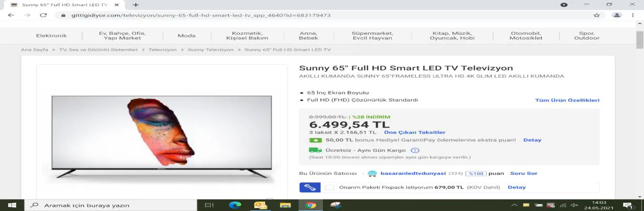The height and width of the screenshot is (211, 644).
Task: Click the lock icon in the address bar
Action: click(63, 15)
